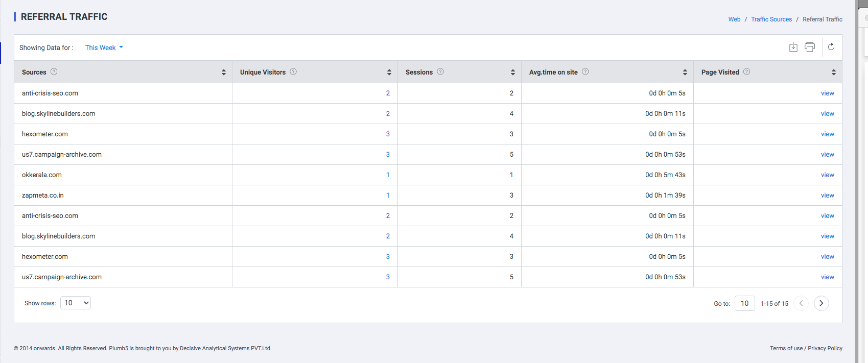The height and width of the screenshot is (363, 868).
Task: Go to next page of results
Action: (822, 303)
